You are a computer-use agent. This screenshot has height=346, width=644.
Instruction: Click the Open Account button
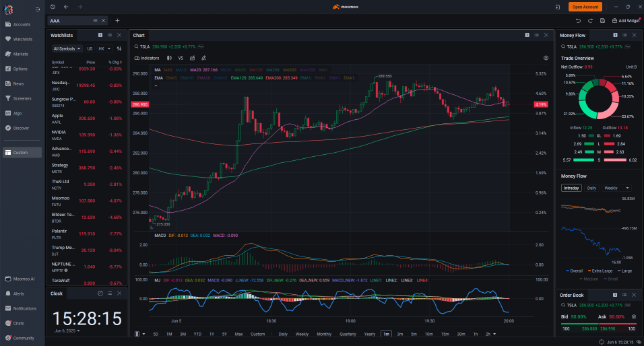pyautogui.click(x=585, y=7)
